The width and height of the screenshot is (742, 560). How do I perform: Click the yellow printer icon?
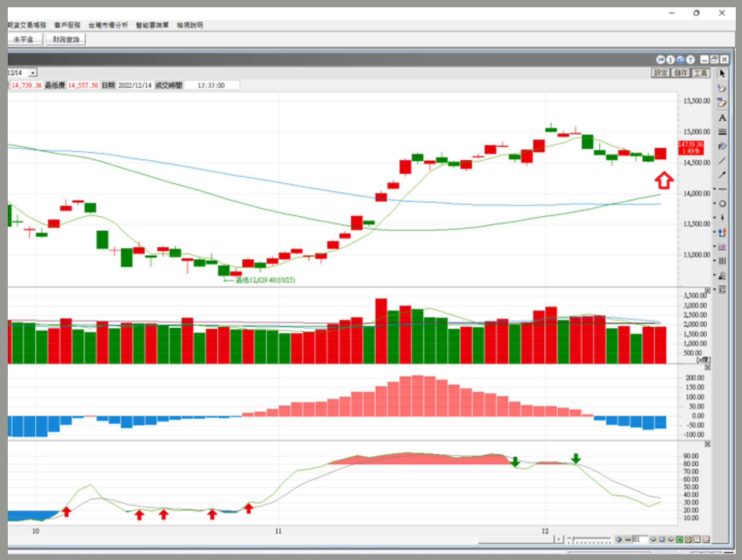point(688,539)
